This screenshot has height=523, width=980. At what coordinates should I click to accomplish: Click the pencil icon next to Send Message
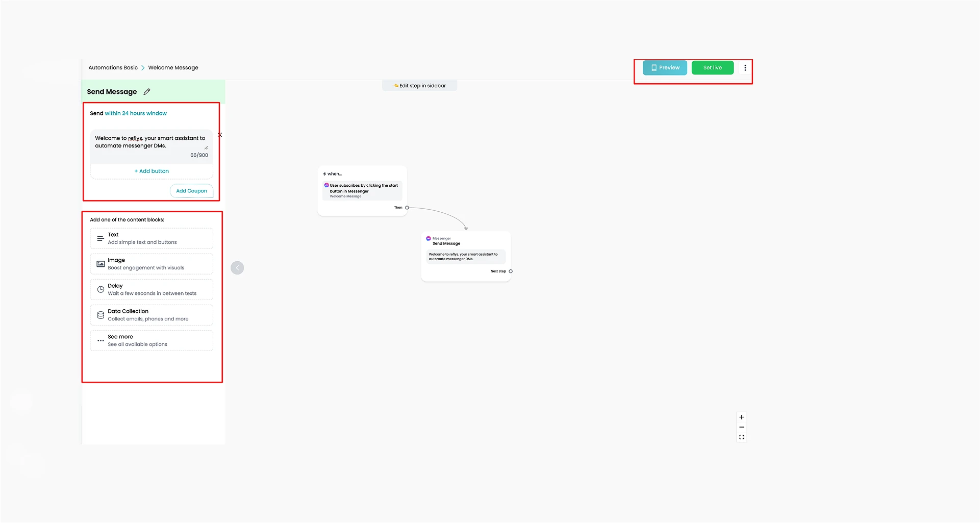[x=147, y=92]
